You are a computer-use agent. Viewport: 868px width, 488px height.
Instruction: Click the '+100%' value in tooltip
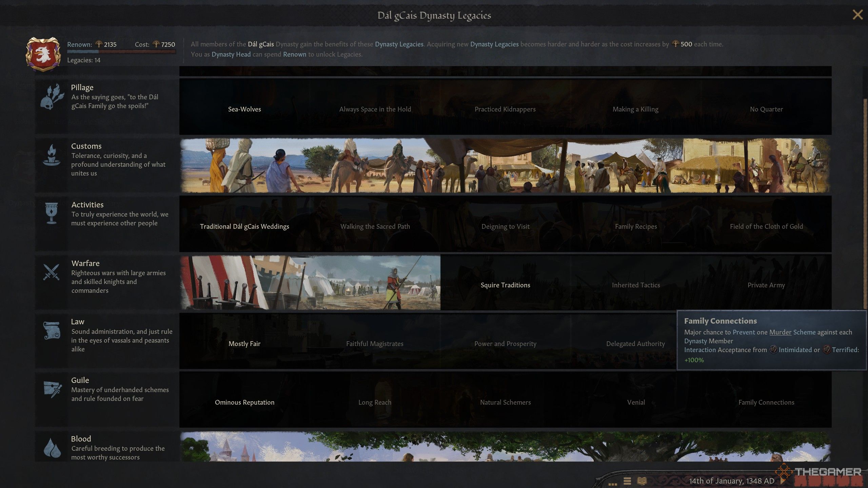694,360
